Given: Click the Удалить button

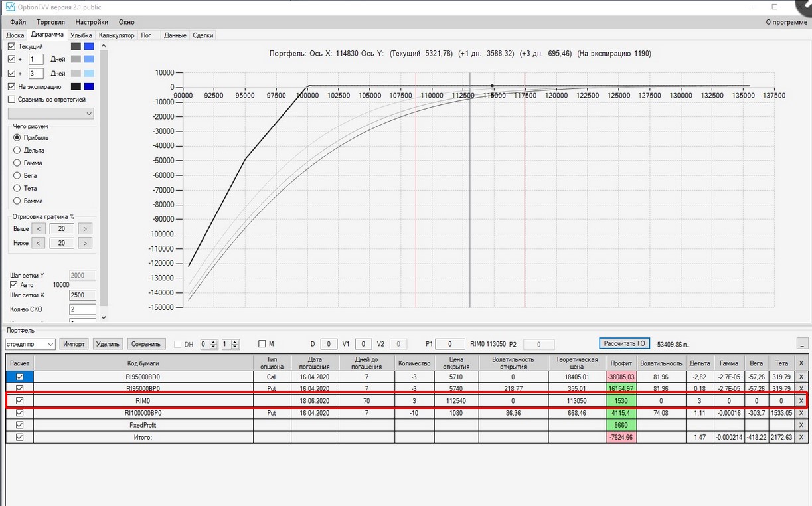Looking at the screenshot, I should click(108, 344).
